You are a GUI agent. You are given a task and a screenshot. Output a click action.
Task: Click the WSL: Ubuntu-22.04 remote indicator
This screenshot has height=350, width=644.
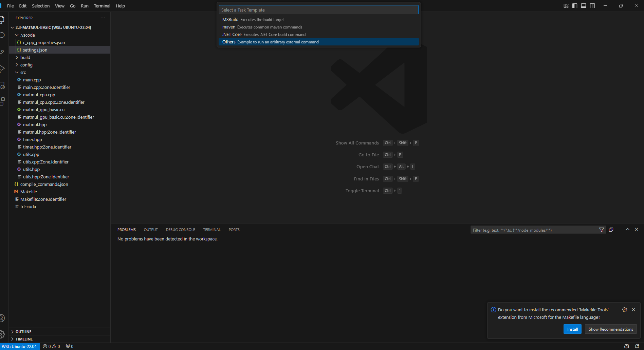[x=20, y=346]
